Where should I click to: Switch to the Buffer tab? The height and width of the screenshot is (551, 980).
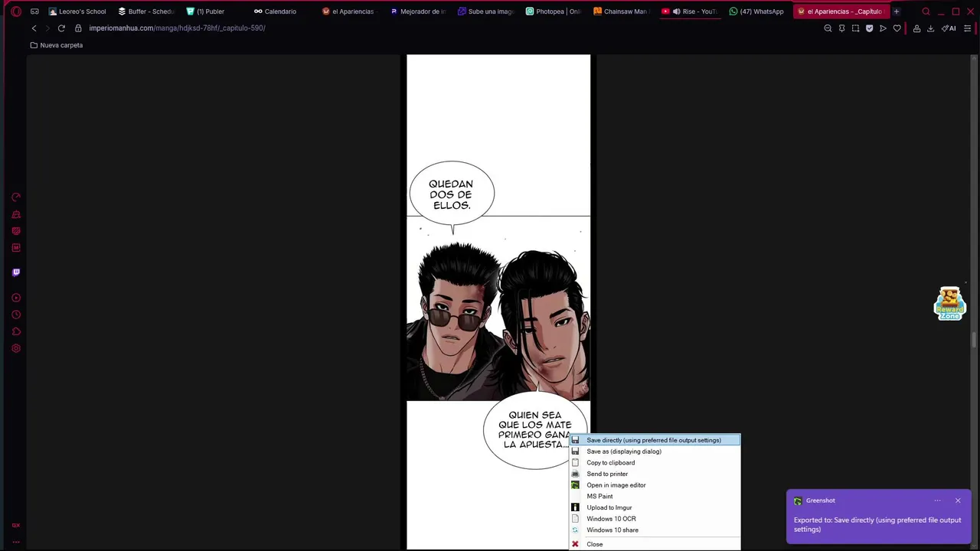click(146, 11)
